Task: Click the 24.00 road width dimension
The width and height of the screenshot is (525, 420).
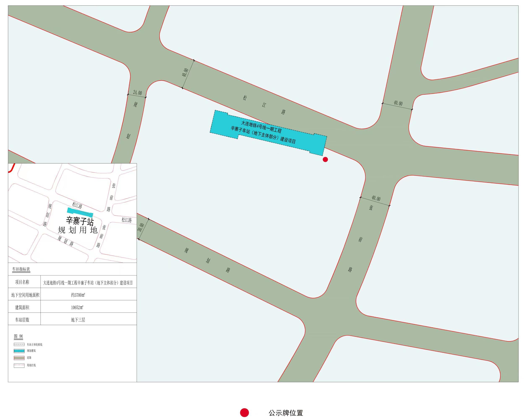Action: pos(137,93)
